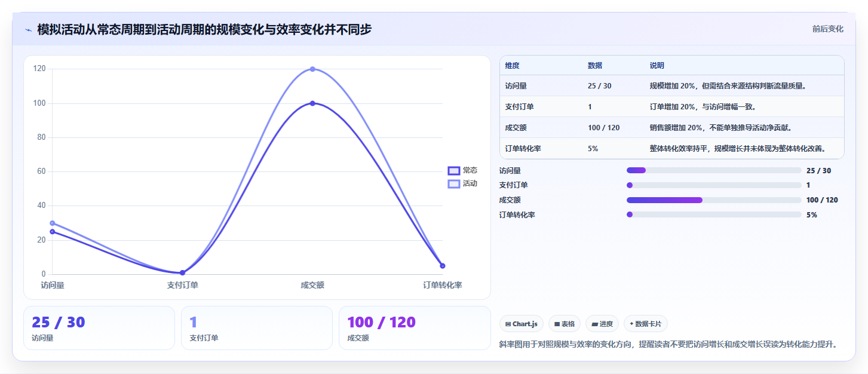Toggle the 常态 series in the chart legend
Image resolution: width=868 pixels, height=374 pixels.
(463, 170)
